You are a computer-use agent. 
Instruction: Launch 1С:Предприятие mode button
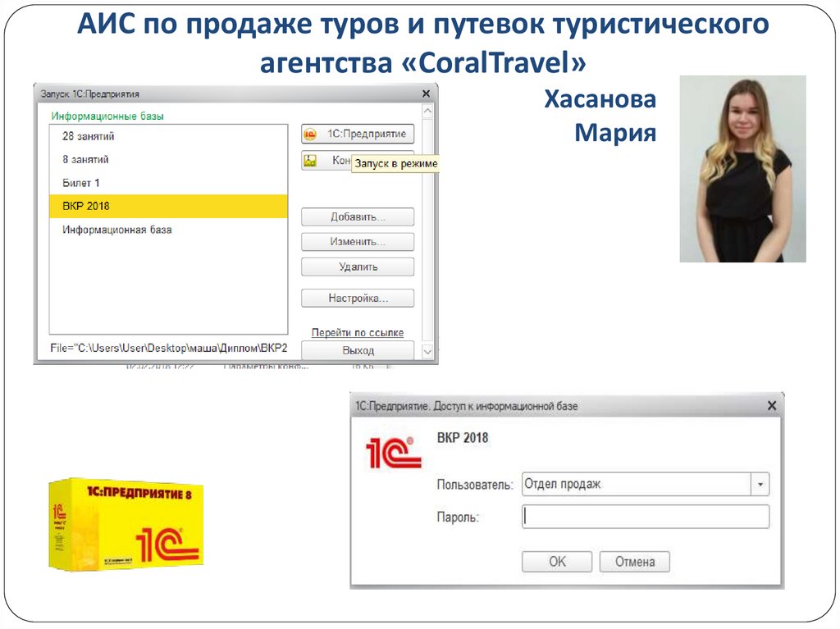point(358,134)
